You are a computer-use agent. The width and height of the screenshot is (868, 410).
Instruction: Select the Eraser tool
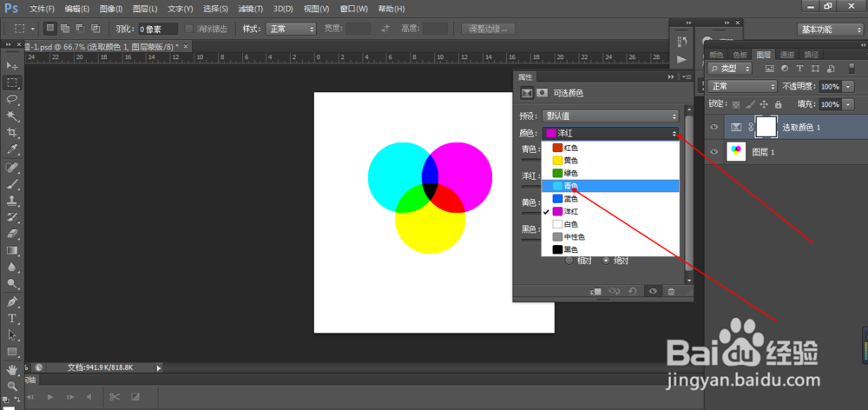point(11,234)
